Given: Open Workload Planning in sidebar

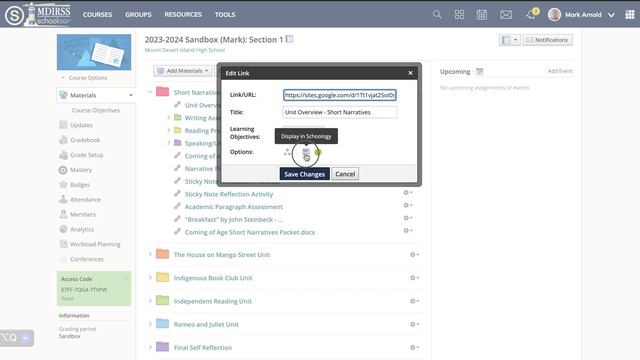Looking at the screenshot, I should (x=95, y=244).
